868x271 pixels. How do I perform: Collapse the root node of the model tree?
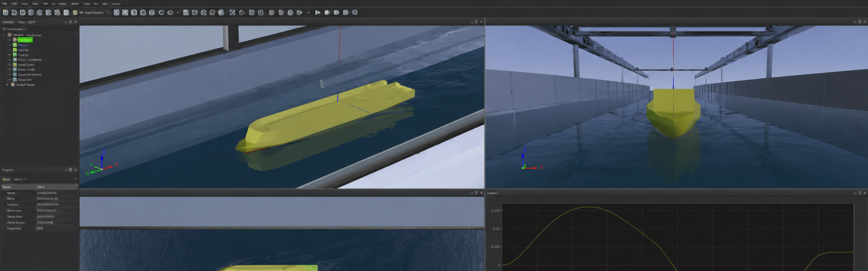coord(4,35)
